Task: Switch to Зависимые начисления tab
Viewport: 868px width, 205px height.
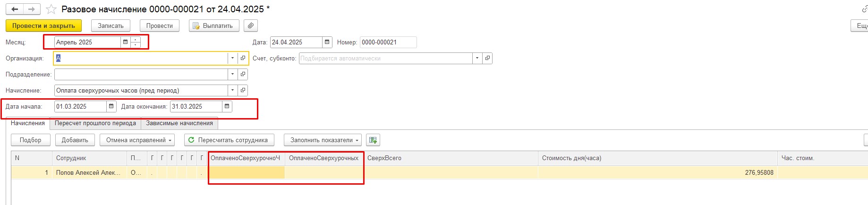Action: (179, 123)
